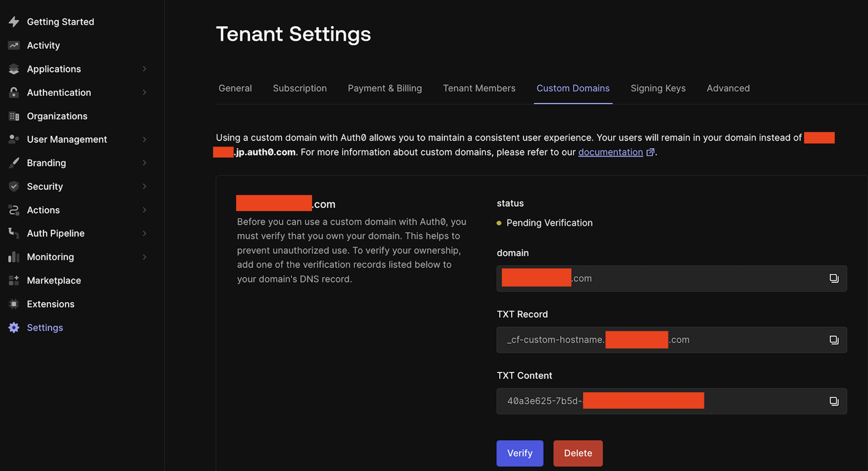The height and width of the screenshot is (471, 868).
Task: Go to the Advanced tab
Action: pos(728,88)
